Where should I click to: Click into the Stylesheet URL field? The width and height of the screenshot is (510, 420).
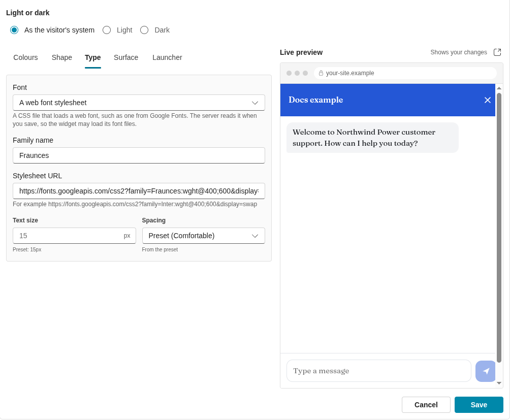[x=139, y=191]
